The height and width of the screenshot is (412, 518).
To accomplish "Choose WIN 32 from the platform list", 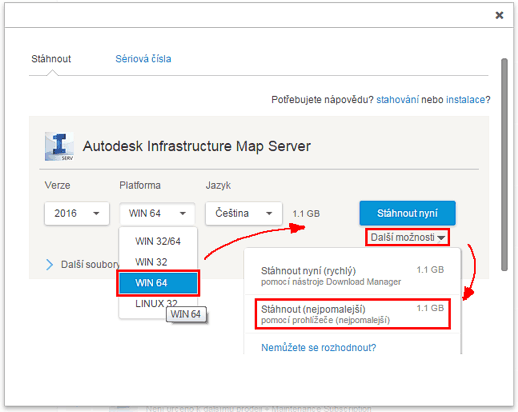I will (x=158, y=262).
